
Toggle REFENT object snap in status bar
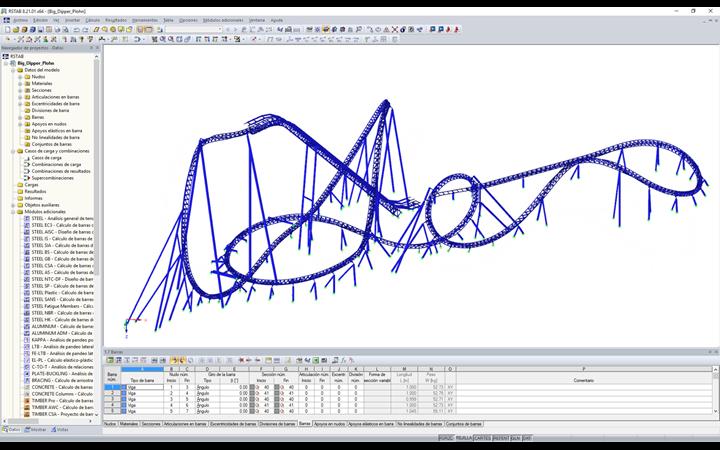[x=501, y=438]
